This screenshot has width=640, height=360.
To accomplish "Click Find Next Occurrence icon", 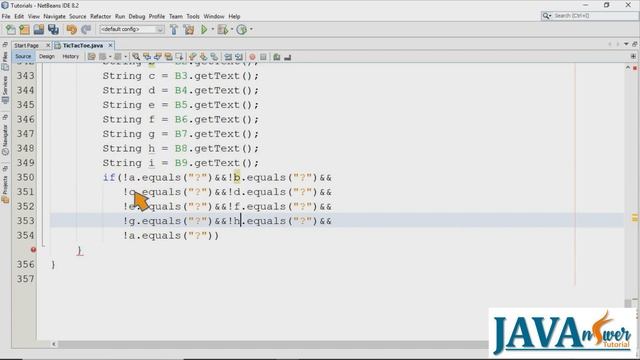I will pyautogui.click(x=158, y=57).
